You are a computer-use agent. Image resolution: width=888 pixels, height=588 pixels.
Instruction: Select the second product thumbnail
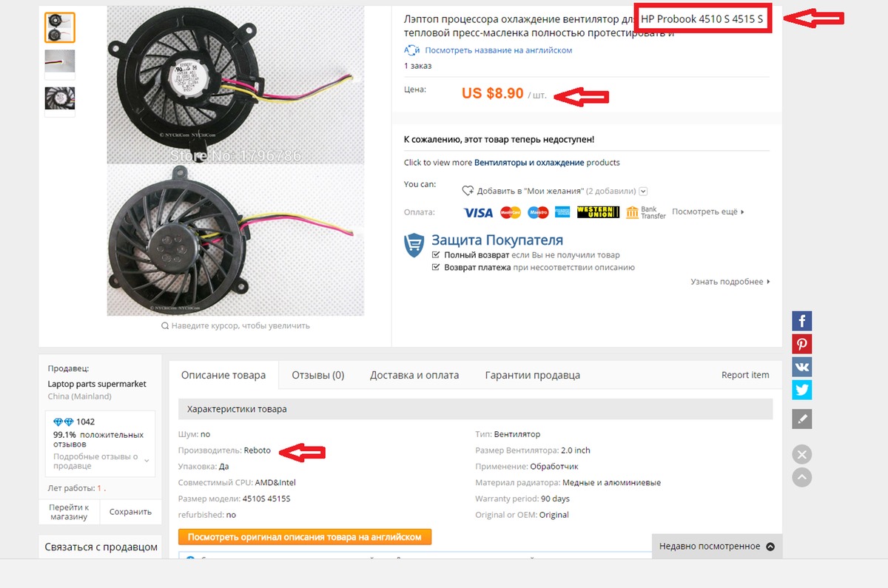pyautogui.click(x=60, y=62)
